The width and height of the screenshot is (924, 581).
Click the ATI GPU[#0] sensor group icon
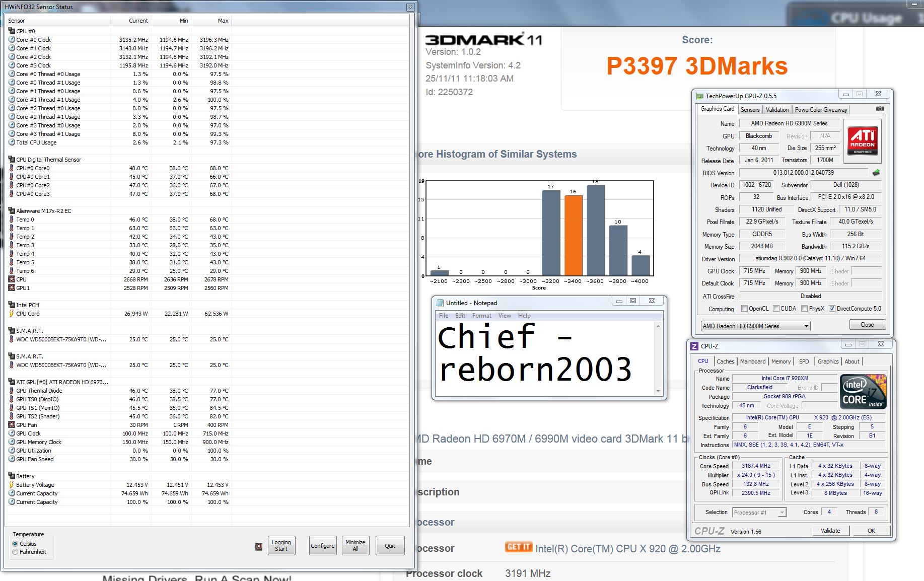point(12,382)
